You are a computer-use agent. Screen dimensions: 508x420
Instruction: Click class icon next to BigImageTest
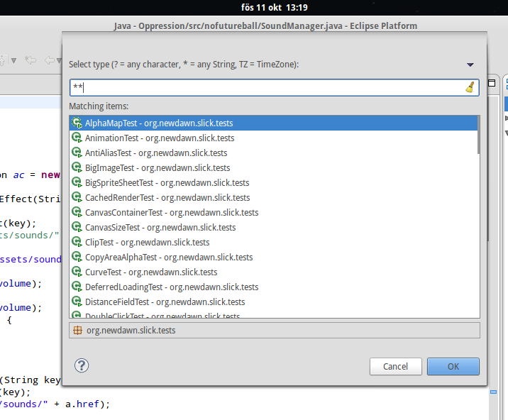coord(77,167)
